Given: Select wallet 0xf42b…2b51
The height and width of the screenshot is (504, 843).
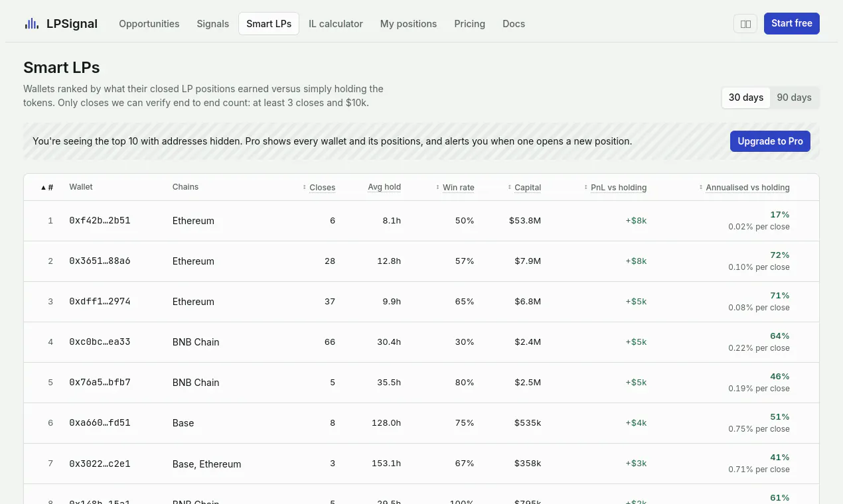Looking at the screenshot, I should click(x=100, y=221).
